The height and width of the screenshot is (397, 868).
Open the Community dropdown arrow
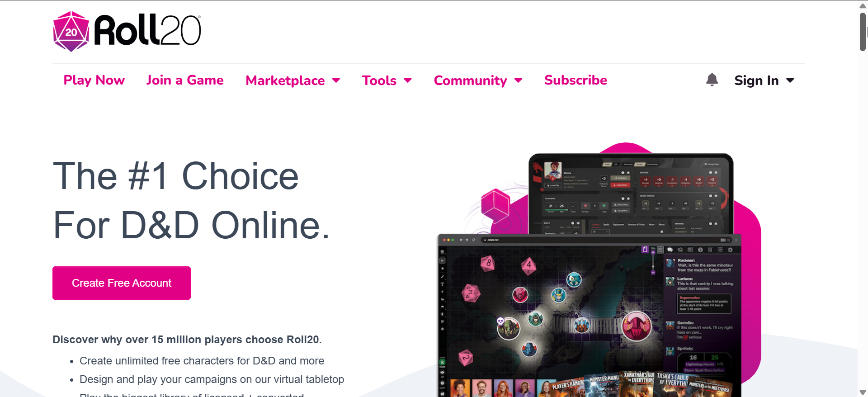(519, 80)
